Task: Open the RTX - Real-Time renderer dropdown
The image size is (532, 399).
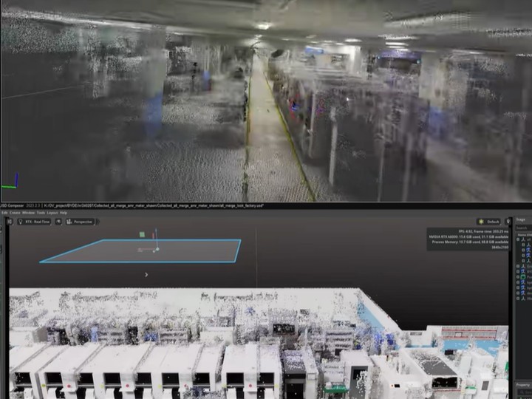Action: (x=34, y=222)
